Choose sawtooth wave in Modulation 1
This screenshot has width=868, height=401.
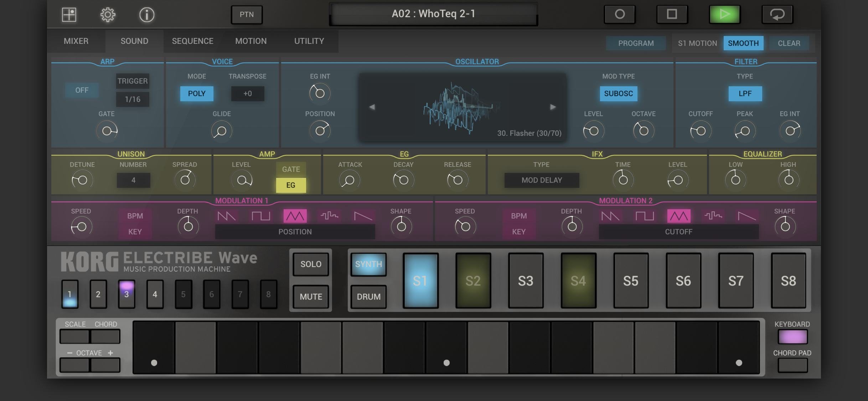point(227,216)
